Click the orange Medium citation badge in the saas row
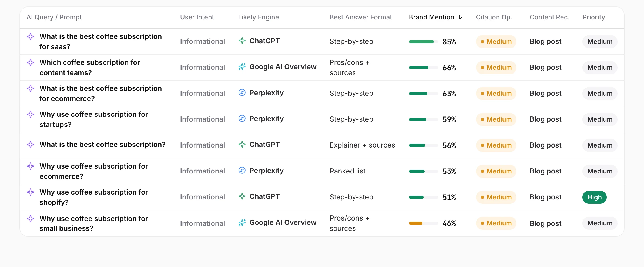644x267 pixels. pyautogui.click(x=496, y=42)
